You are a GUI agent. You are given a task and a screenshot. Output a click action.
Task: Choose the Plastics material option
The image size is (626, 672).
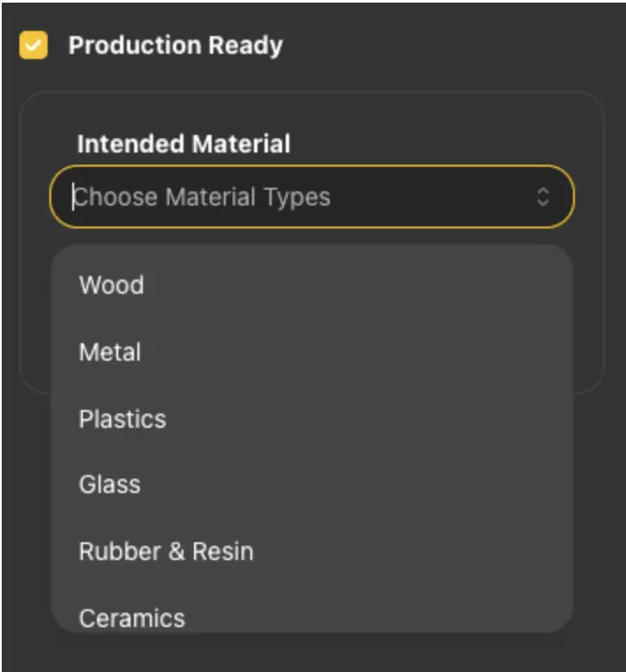point(123,418)
